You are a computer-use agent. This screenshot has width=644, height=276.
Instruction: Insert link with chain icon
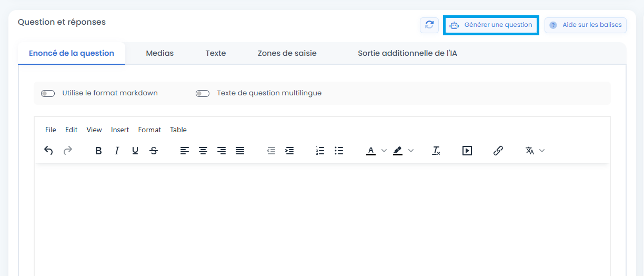pyautogui.click(x=498, y=151)
